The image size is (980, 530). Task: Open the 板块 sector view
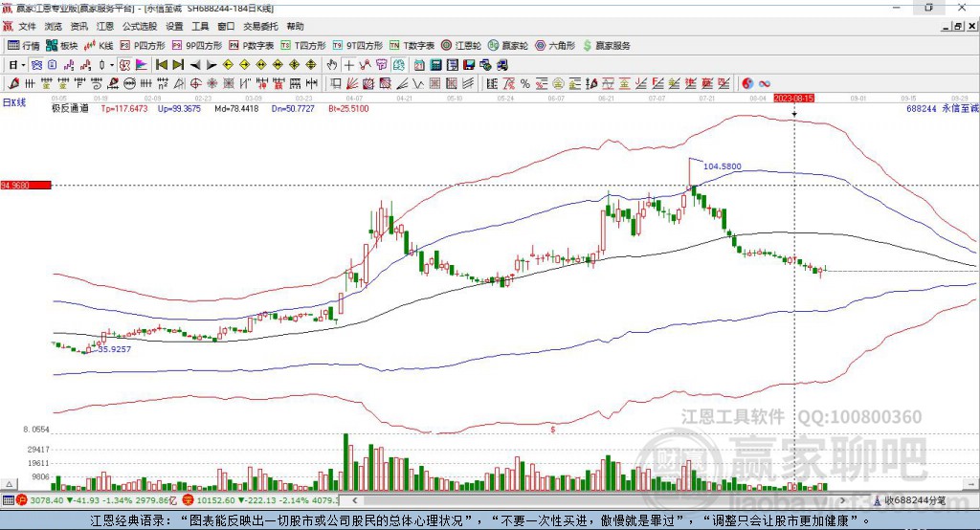tap(62, 46)
